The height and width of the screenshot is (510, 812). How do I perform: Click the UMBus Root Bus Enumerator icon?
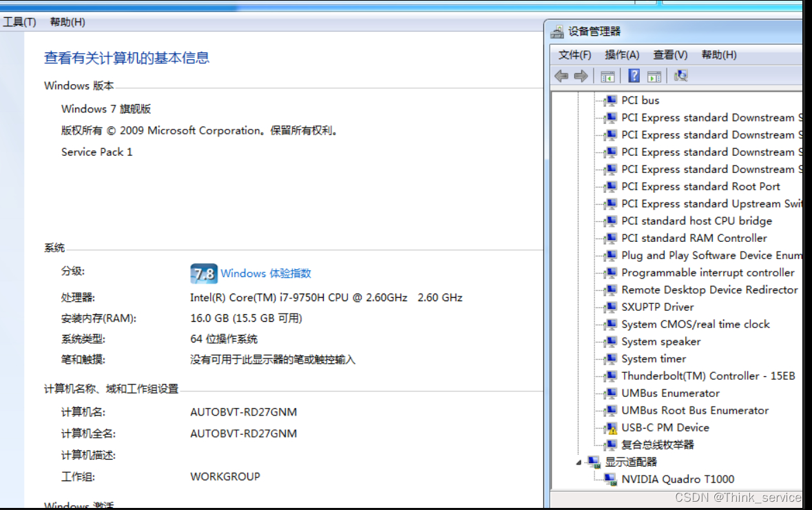tap(611, 411)
